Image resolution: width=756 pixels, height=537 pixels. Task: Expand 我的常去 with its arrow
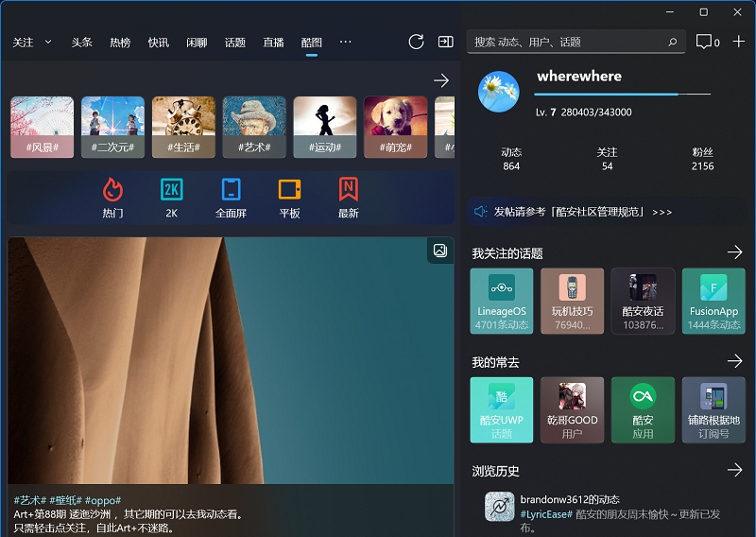coord(735,361)
